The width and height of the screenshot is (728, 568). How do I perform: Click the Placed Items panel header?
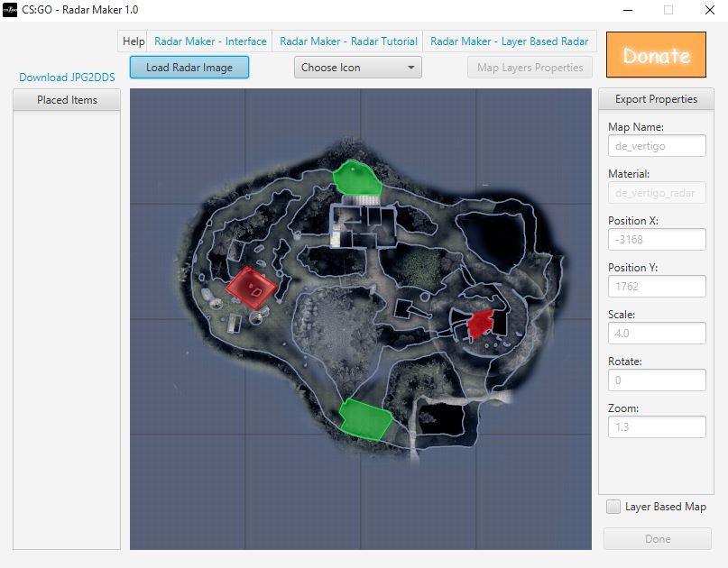tap(67, 100)
